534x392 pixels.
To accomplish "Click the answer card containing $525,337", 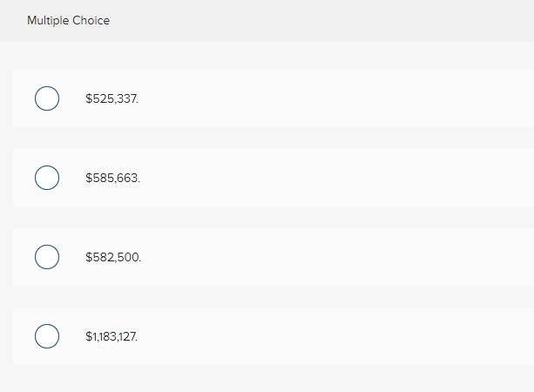I will pos(305,98).
